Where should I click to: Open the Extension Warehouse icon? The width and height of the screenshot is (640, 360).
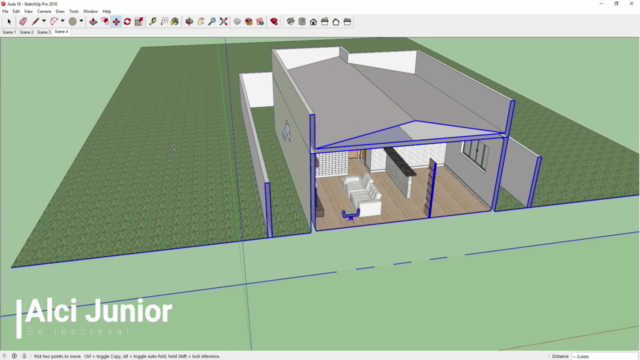249,22
